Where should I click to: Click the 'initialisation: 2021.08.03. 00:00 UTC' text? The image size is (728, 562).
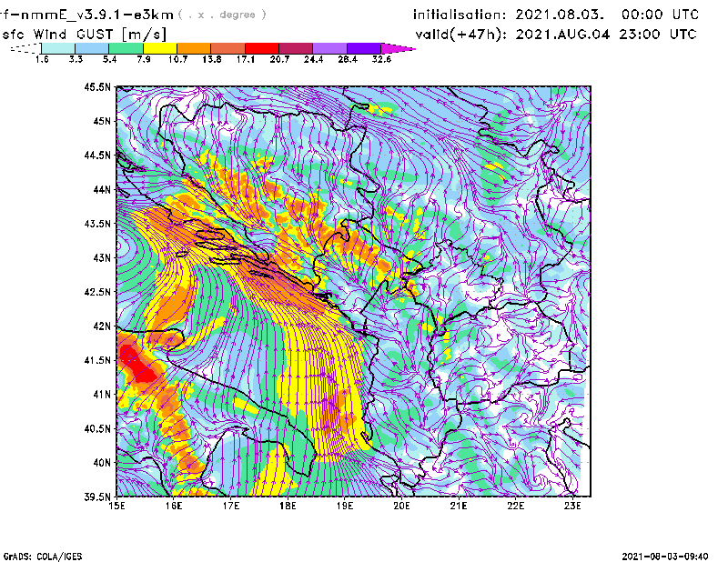(x=556, y=15)
